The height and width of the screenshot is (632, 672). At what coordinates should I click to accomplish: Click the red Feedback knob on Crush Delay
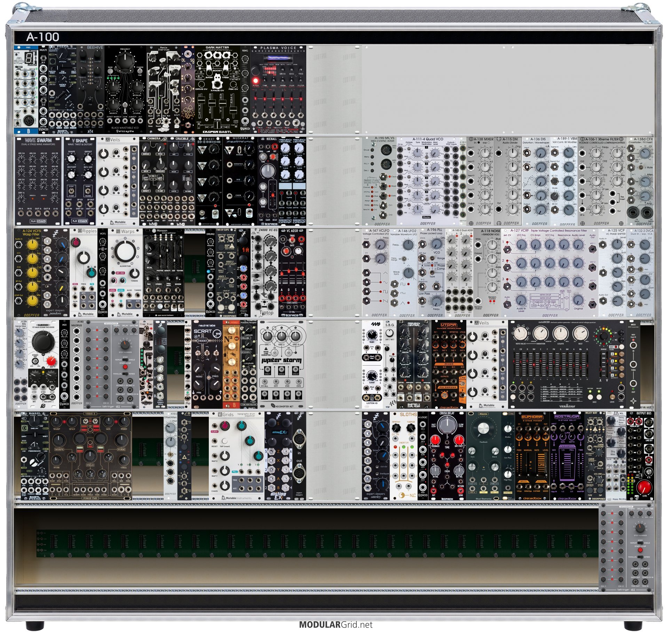[x=435, y=440]
